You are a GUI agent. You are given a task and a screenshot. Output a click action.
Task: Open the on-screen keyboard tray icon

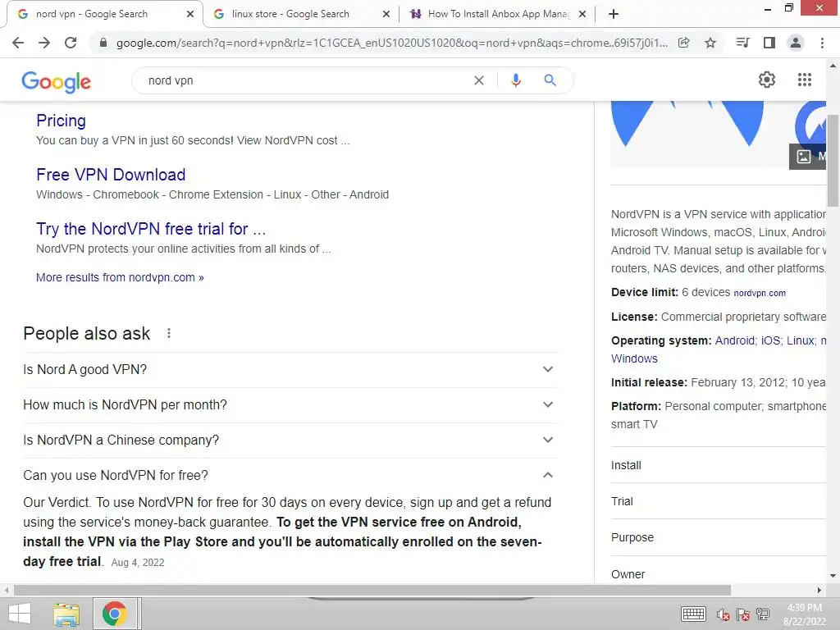693,614
